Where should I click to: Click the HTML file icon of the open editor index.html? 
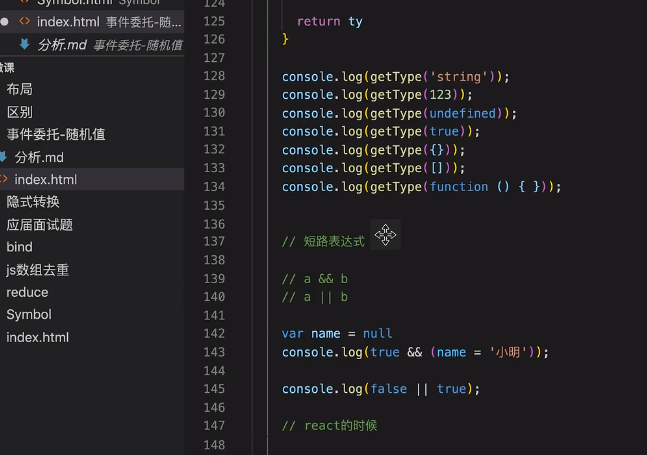pyautogui.click(x=24, y=21)
